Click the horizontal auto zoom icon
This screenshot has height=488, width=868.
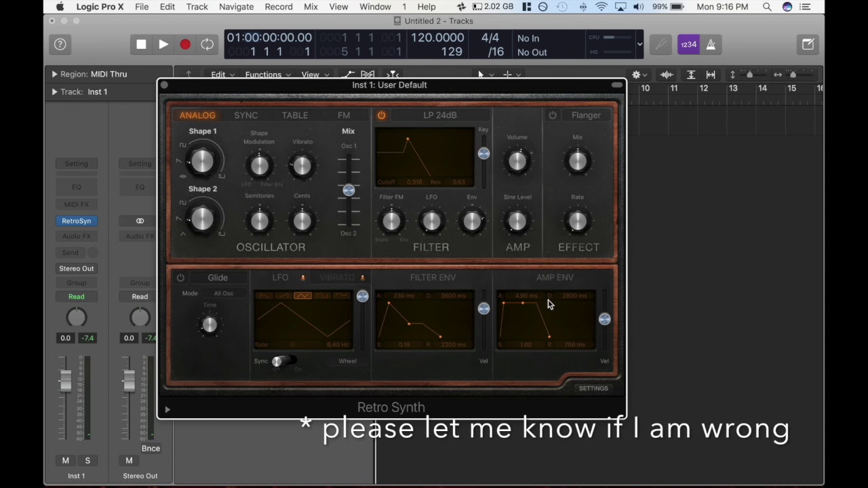click(711, 75)
